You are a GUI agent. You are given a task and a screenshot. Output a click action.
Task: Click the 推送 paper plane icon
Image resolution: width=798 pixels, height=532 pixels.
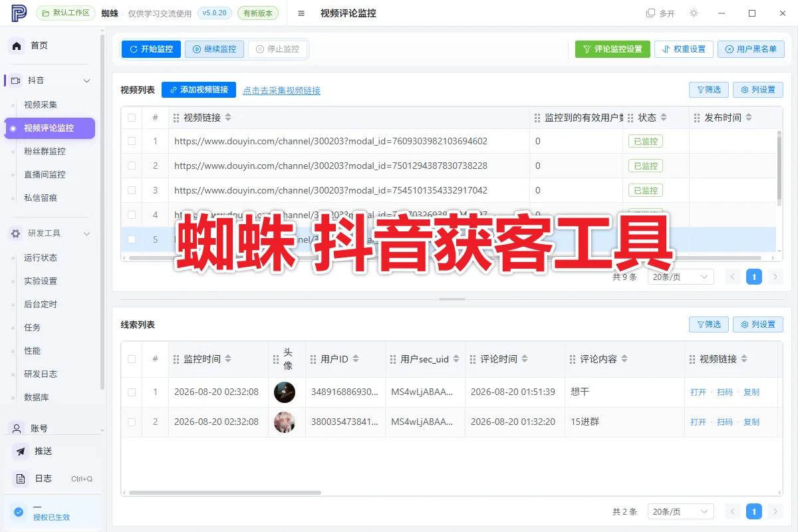(x=21, y=451)
